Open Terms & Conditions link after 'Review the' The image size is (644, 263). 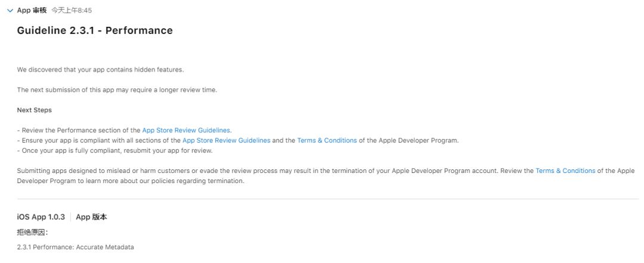point(565,171)
